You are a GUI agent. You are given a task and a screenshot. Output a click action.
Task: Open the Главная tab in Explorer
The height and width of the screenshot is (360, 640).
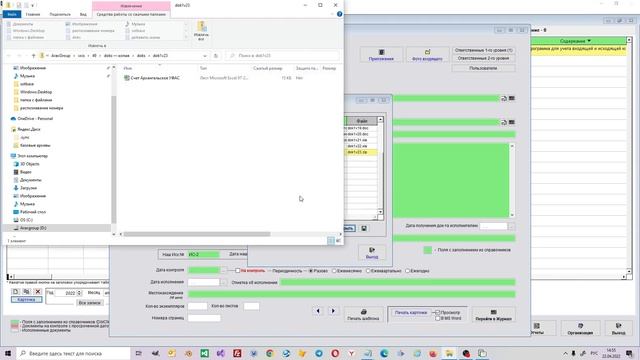click(33, 14)
